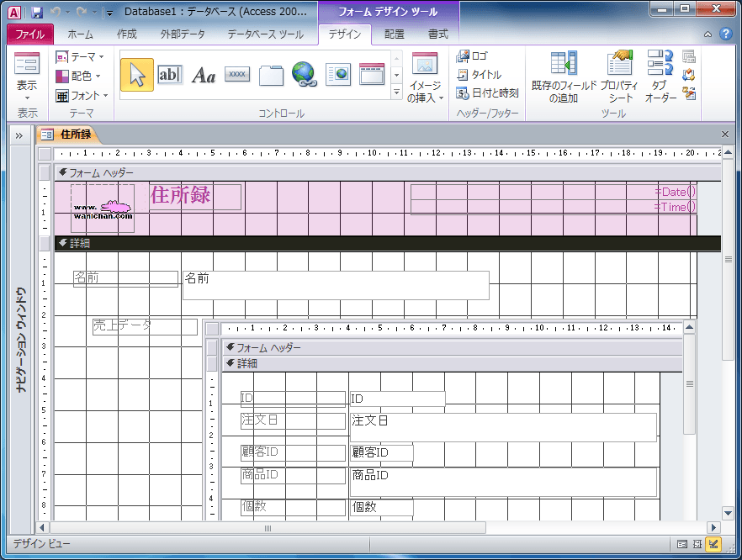Viewport: 742px width, 560px height.
Task: Close the 住所録 form with the X
Action: click(x=724, y=135)
